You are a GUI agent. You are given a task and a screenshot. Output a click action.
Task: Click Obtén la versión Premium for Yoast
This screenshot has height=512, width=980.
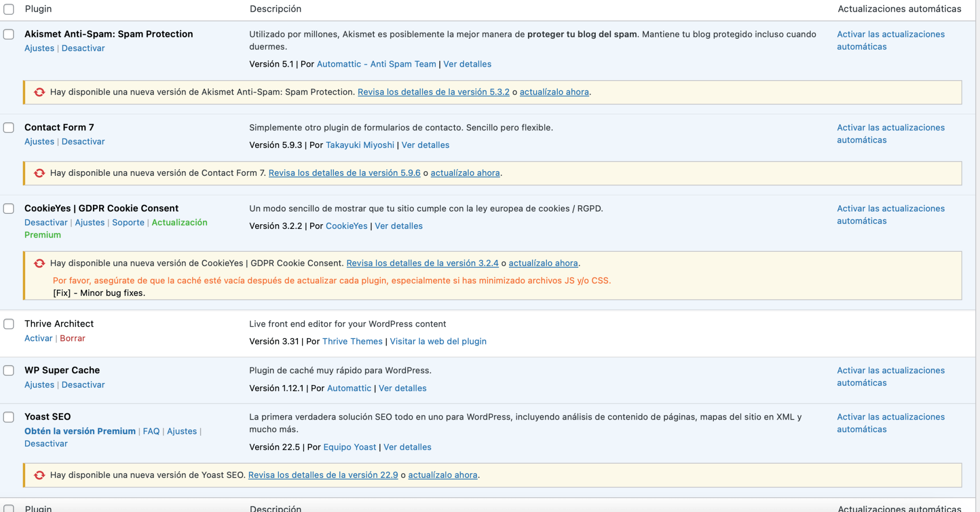[x=80, y=431]
